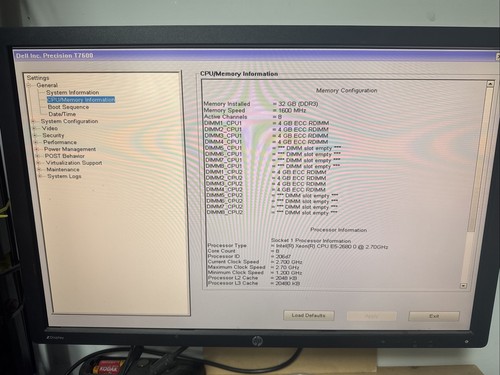The height and width of the screenshot is (375, 500).
Task: Click the Exit button
Action: (x=434, y=316)
